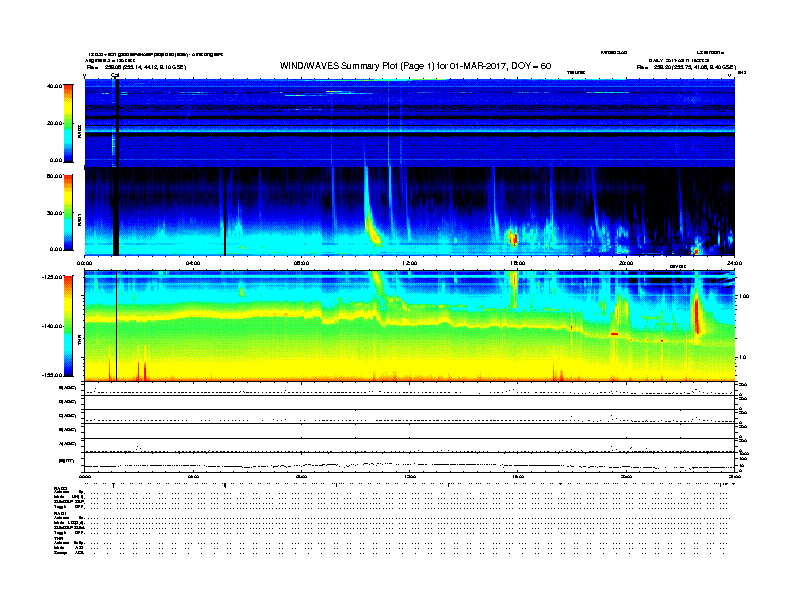This screenshot has height=612, width=792.
Task: Click the bright red burst in the TNR panel
Action: point(697,316)
